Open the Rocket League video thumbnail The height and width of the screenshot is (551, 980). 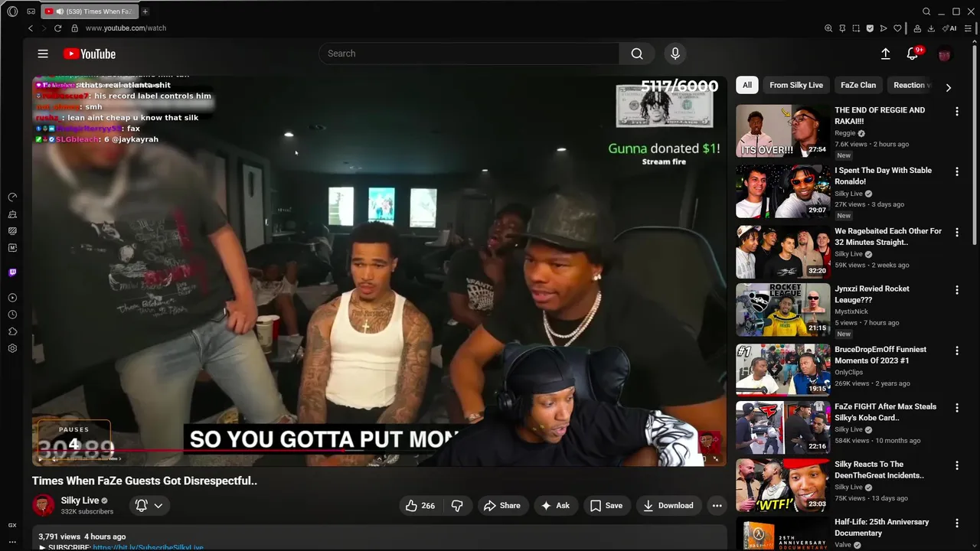(x=782, y=310)
